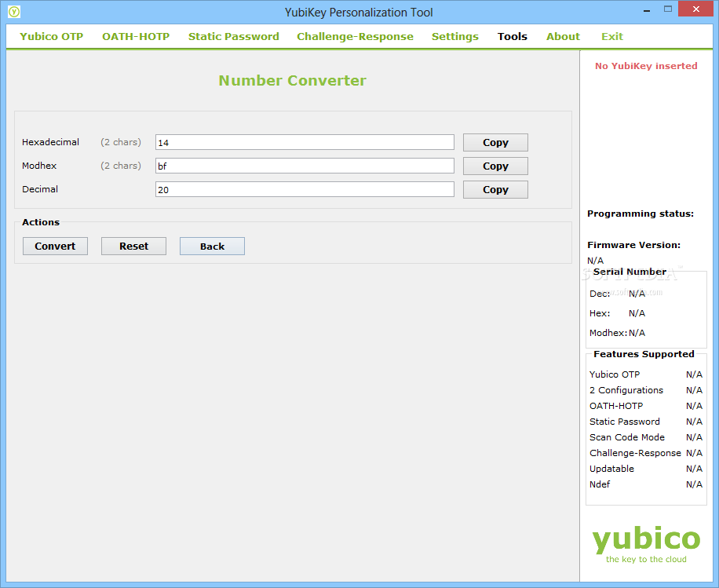Click the Back button

212,247
